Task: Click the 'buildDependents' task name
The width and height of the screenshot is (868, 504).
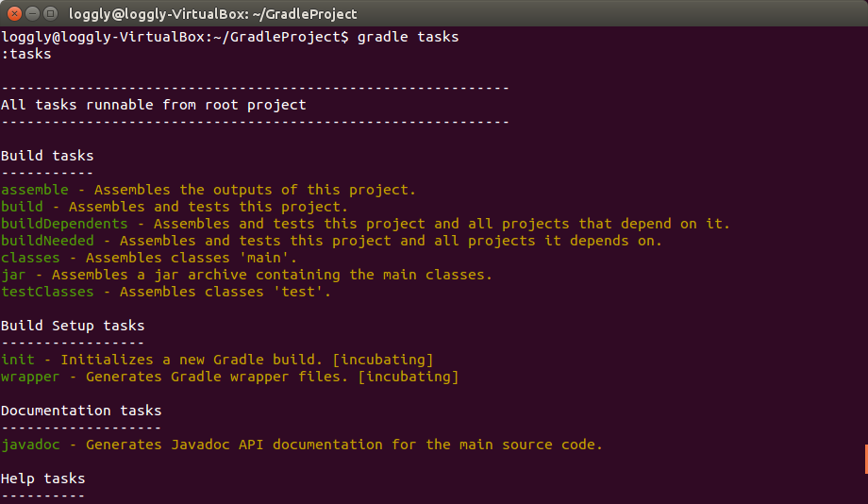Action: click(64, 224)
